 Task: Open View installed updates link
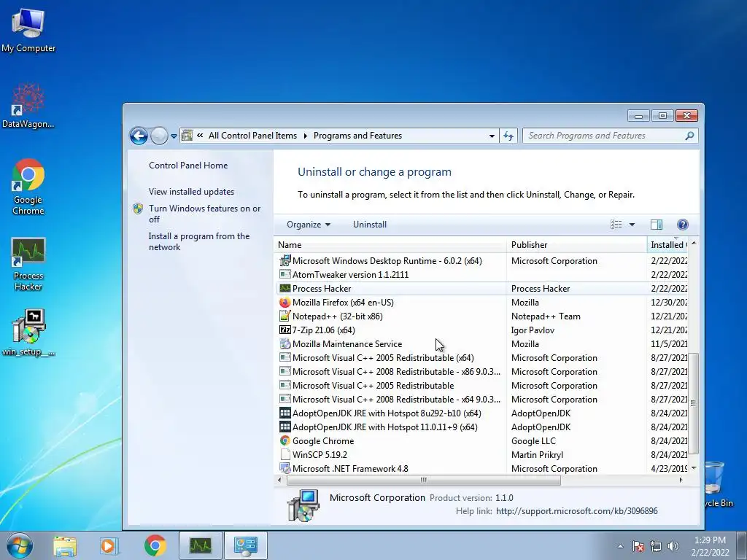click(192, 192)
